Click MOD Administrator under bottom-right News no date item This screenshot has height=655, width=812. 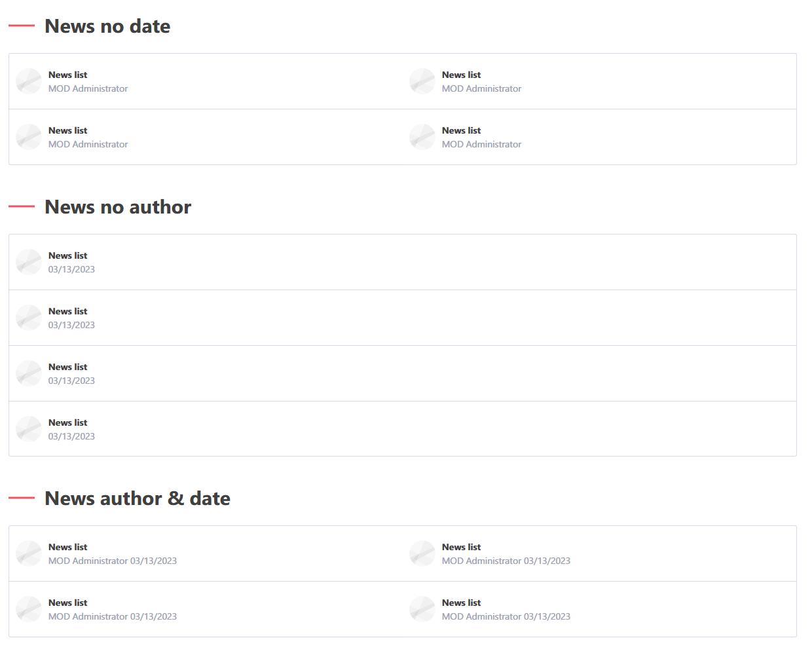click(481, 144)
